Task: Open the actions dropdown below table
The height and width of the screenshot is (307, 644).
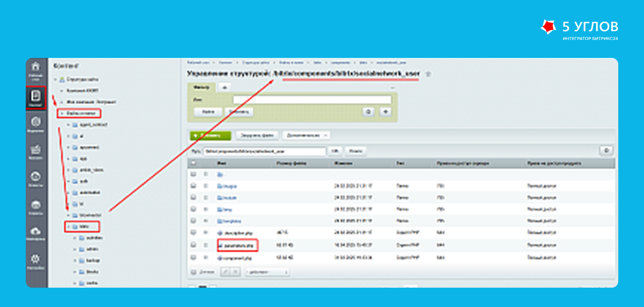Action: [267, 272]
